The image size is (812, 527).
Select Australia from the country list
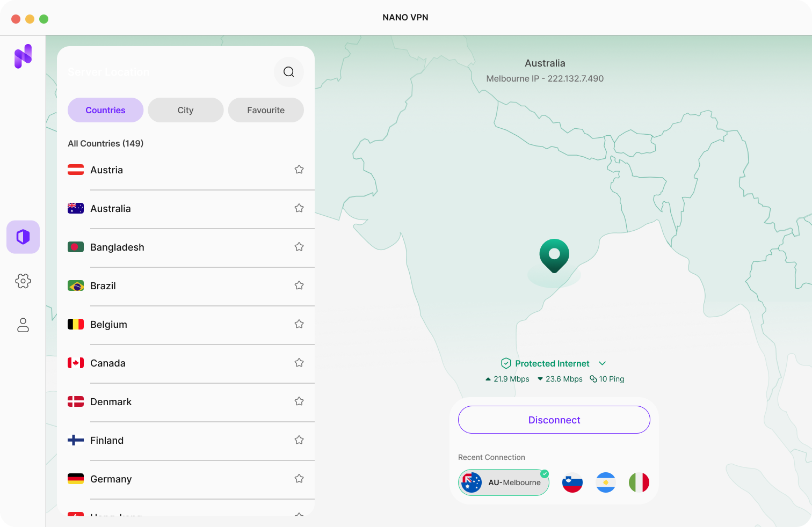click(x=186, y=209)
